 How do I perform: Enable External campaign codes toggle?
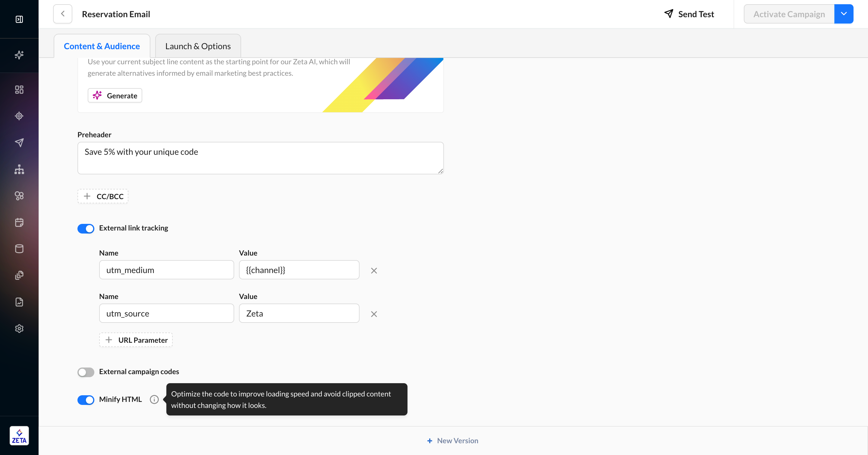(86, 372)
